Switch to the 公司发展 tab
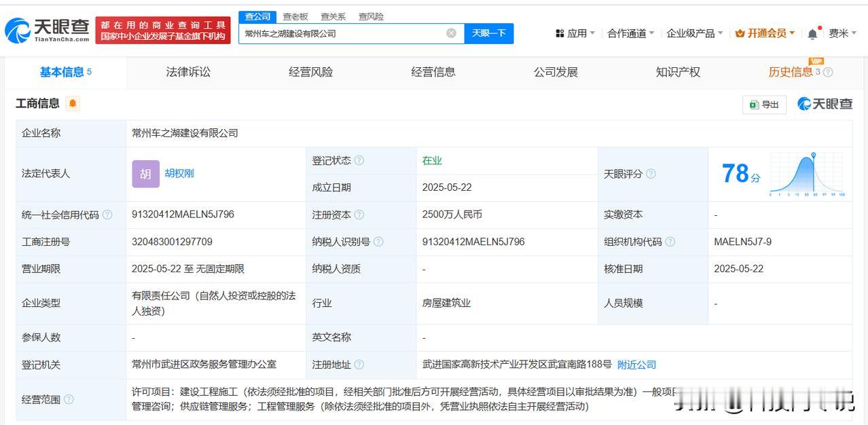This screenshot has width=868, height=425. tap(556, 72)
